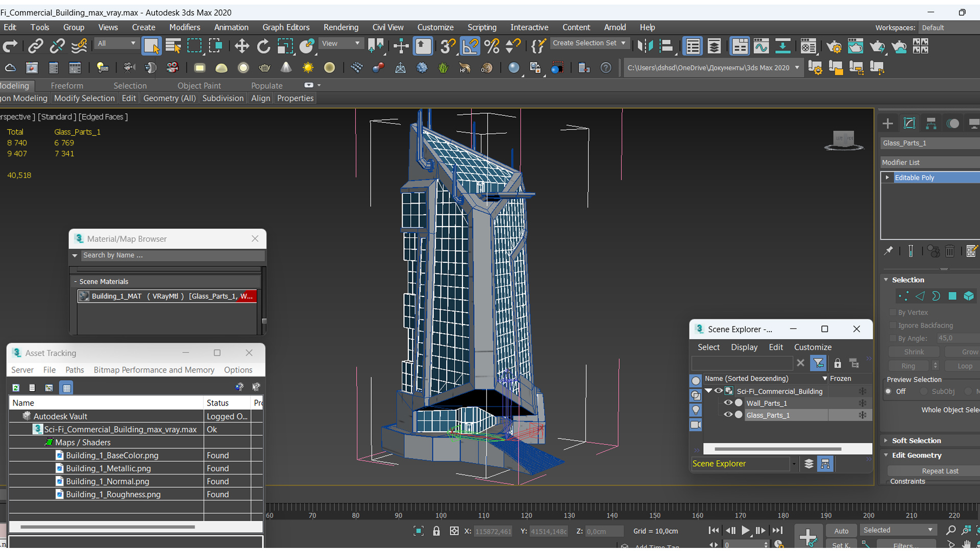The height and width of the screenshot is (551, 980).
Task: Open the Render Setup teapot icon
Action: [x=834, y=46]
